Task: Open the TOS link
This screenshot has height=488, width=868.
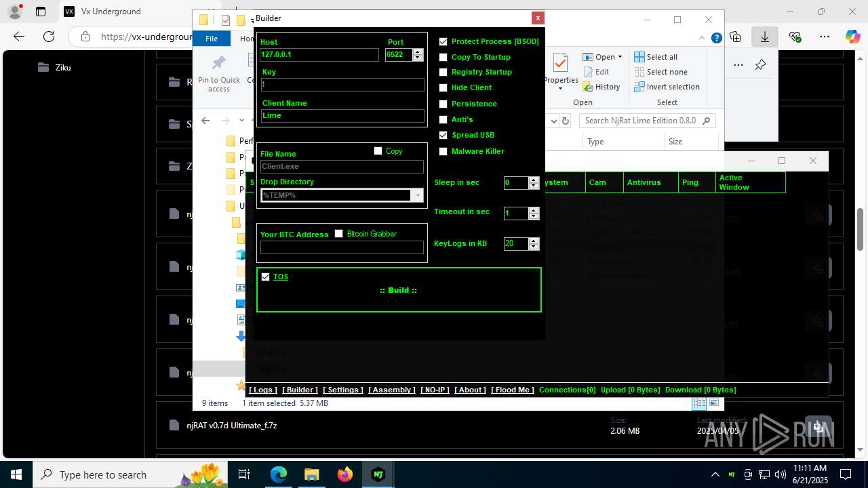Action: tap(281, 277)
